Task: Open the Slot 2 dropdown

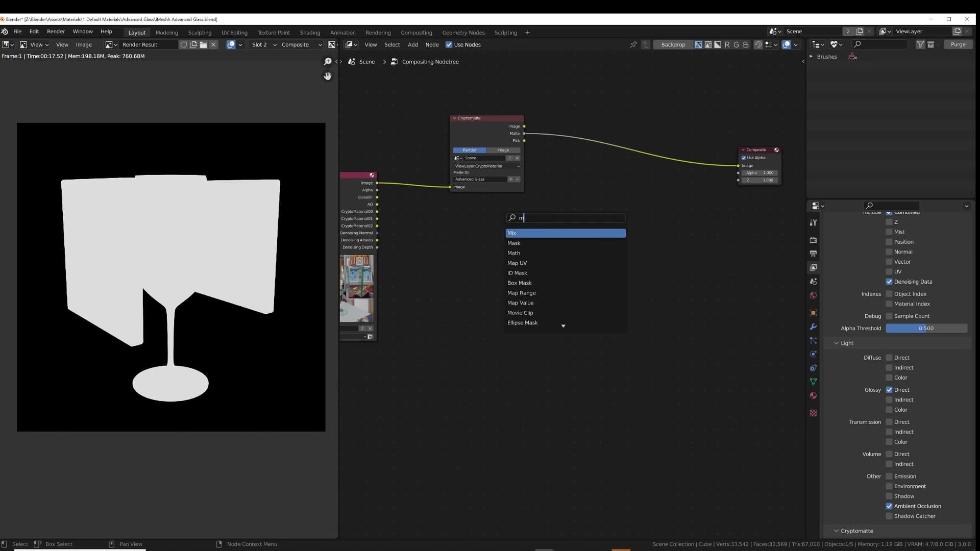Action: [263, 45]
